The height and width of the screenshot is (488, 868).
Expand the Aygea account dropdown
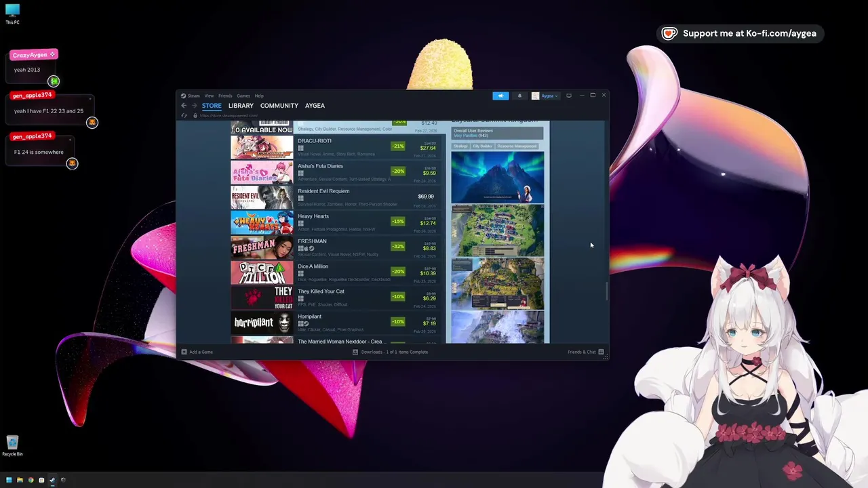pos(557,96)
